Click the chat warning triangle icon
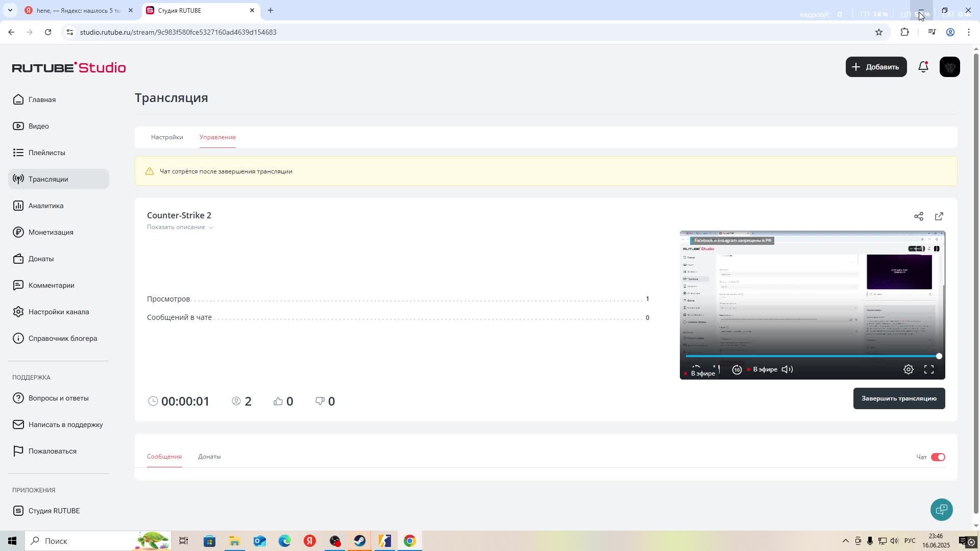 point(150,171)
